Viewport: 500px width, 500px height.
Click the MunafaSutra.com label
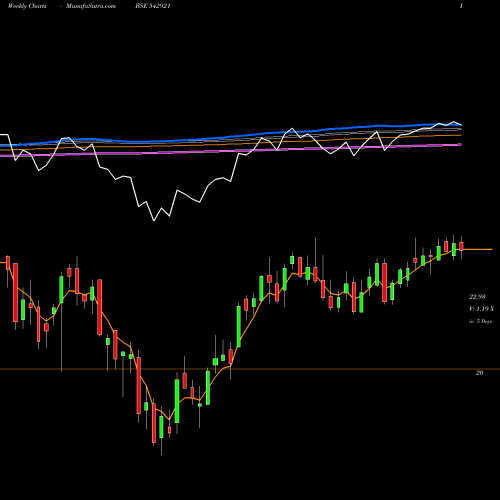[91, 6]
